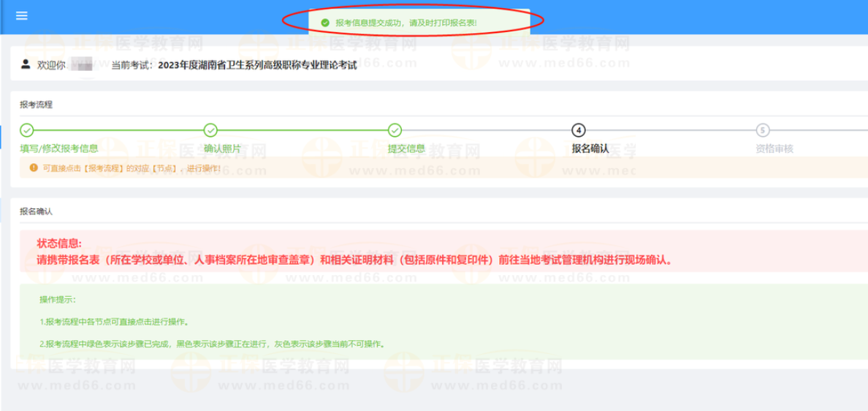The height and width of the screenshot is (411, 868).
Task: Open the hamburger menu in the top bar
Action: [21, 15]
